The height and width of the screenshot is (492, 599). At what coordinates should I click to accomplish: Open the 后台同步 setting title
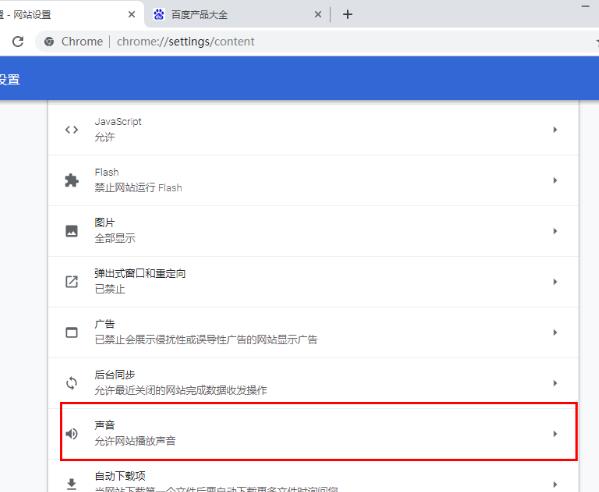click(115, 375)
